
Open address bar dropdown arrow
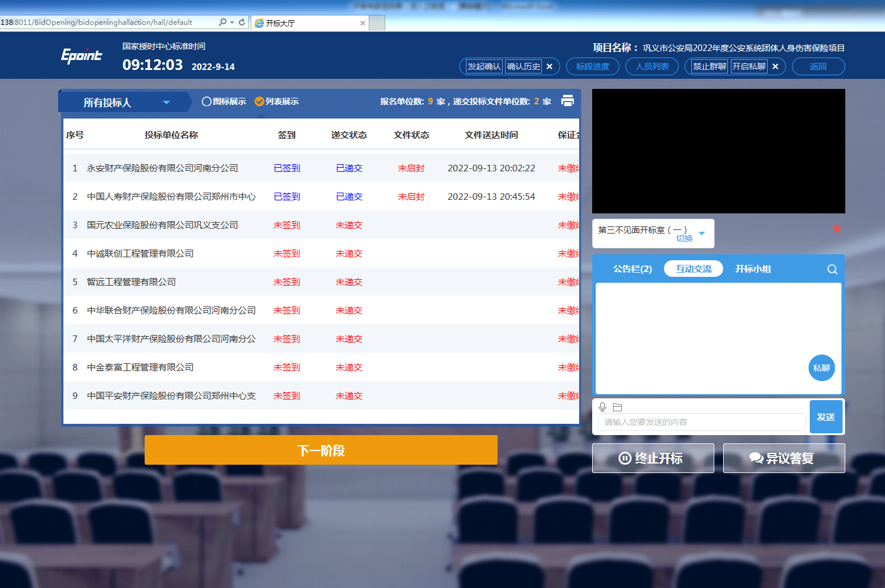point(232,23)
